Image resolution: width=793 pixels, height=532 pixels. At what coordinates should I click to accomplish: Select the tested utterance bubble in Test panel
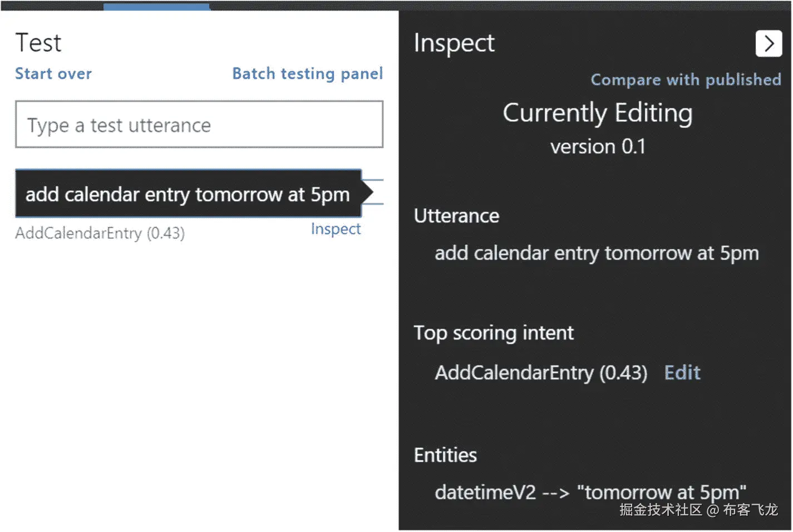pyautogui.click(x=188, y=194)
